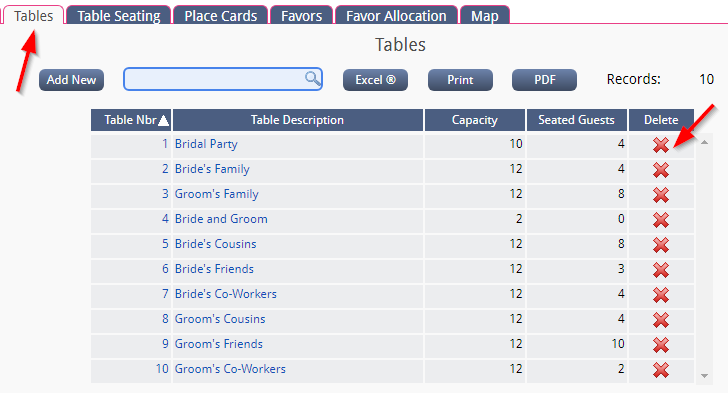728x393 pixels.
Task: Remove the Bride and Groom table
Action: 661,220
